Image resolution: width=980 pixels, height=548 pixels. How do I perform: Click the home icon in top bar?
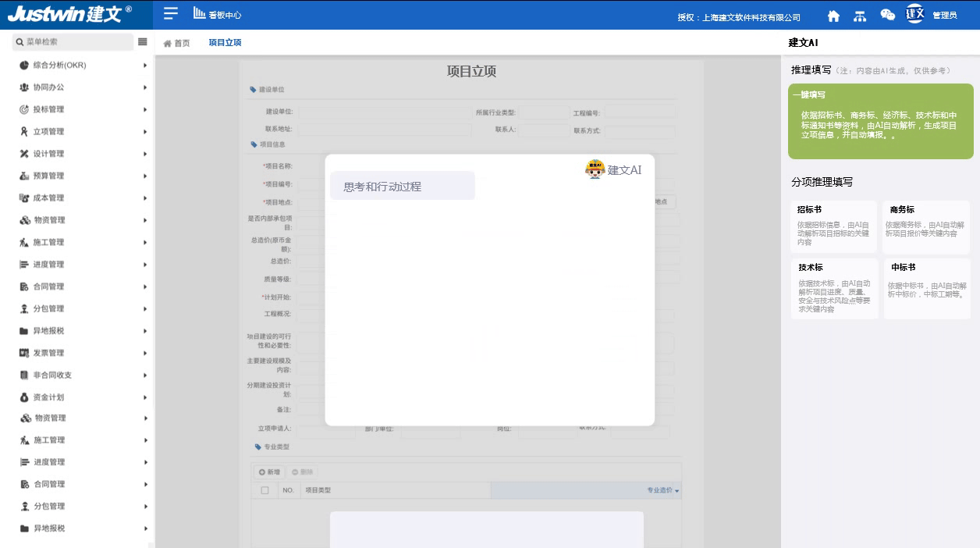tap(833, 16)
